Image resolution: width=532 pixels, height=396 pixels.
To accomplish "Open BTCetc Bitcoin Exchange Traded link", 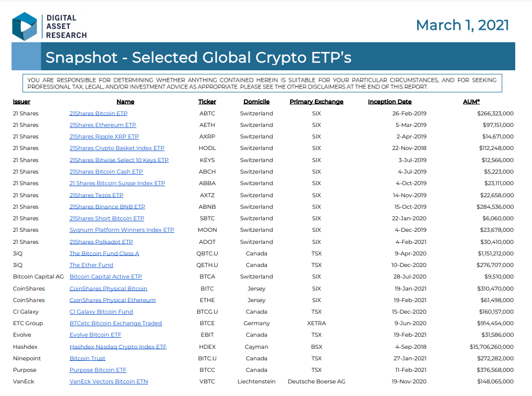I will [x=116, y=323].
